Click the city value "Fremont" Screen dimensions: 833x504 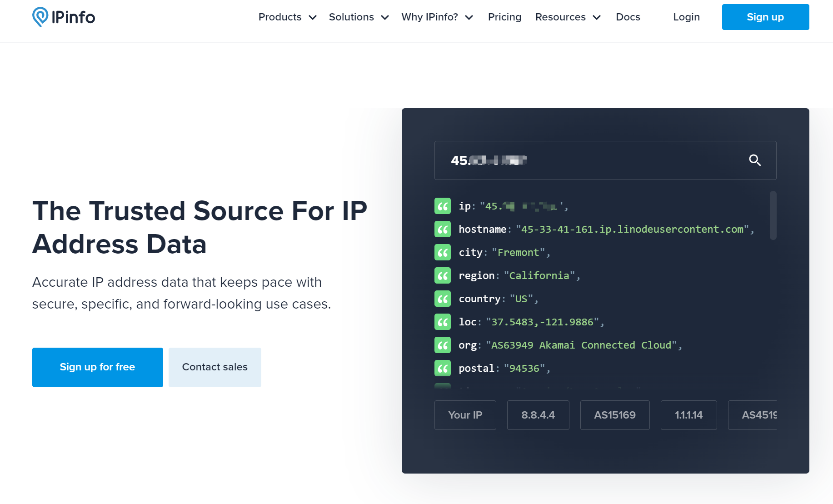(x=518, y=252)
